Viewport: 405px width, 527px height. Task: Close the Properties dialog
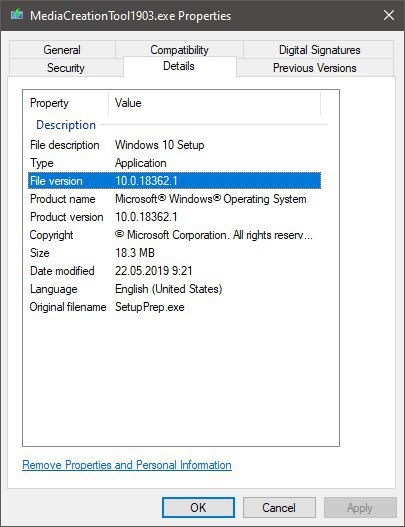coord(389,15)
